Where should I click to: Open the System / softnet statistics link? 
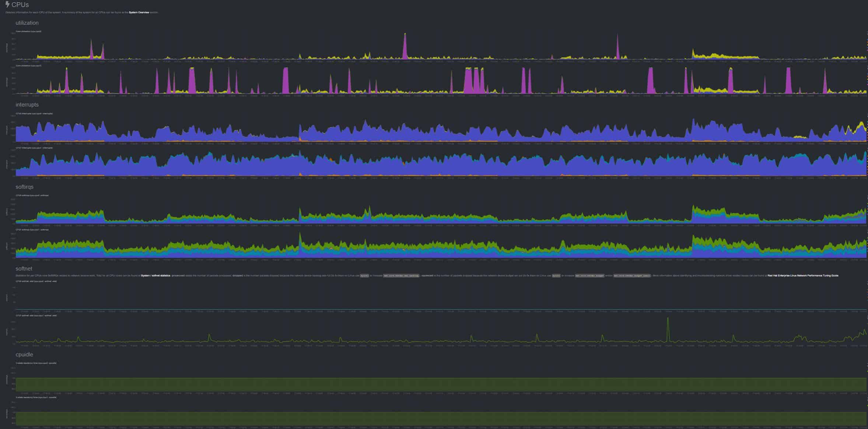155,276
